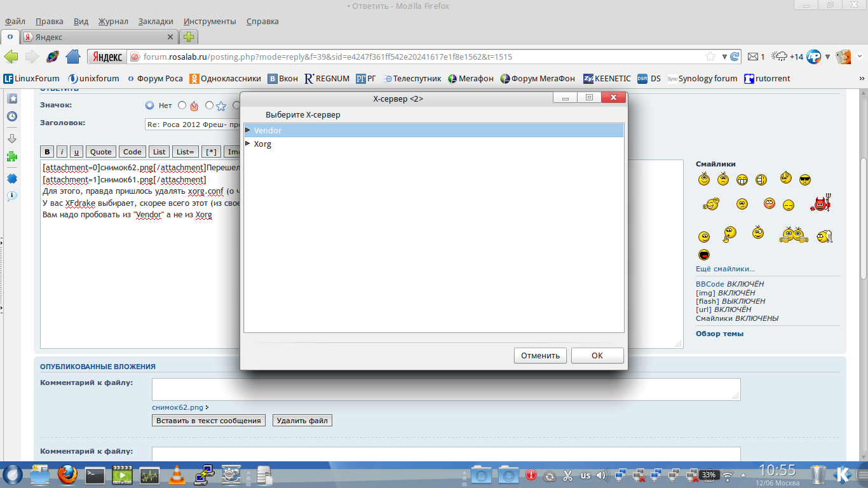The height and width of the screenshot is (488, 868).
Task: Select the star topic icon radio button
Action: [209, 105]
